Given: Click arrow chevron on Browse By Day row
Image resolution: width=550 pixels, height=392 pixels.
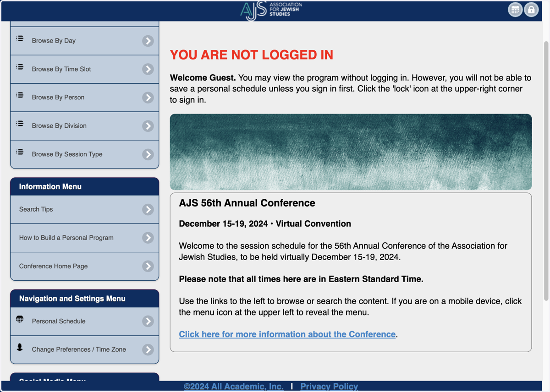Looking at the screenshot, I should point(148,41).
